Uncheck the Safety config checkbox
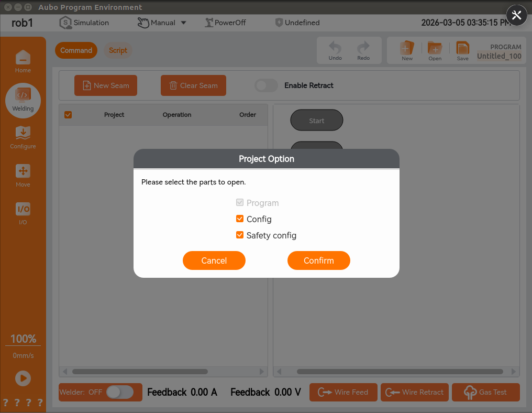Viewport: 532px width, 413px height. (240, 235)
